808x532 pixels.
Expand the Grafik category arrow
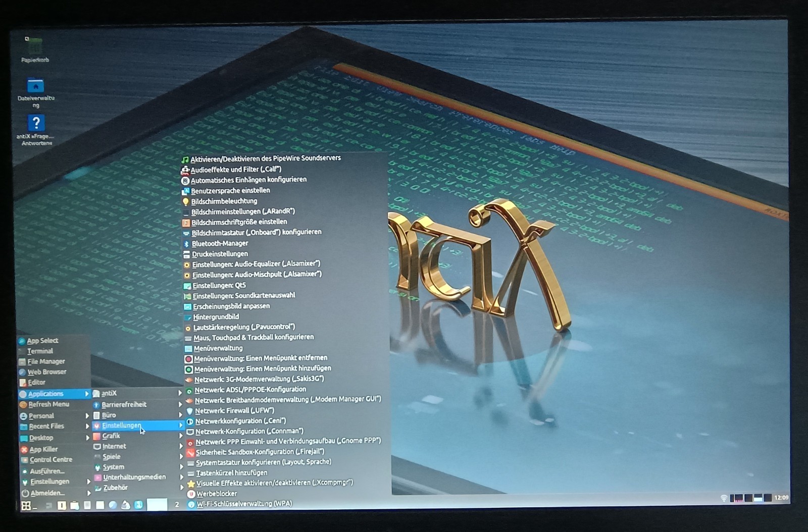181,436
